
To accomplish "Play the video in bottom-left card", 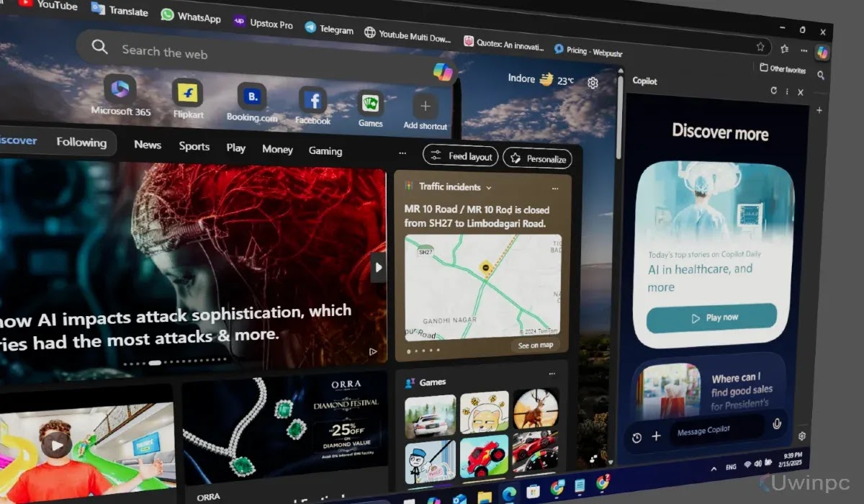I will pyautogui.click(x=56, y=445).
